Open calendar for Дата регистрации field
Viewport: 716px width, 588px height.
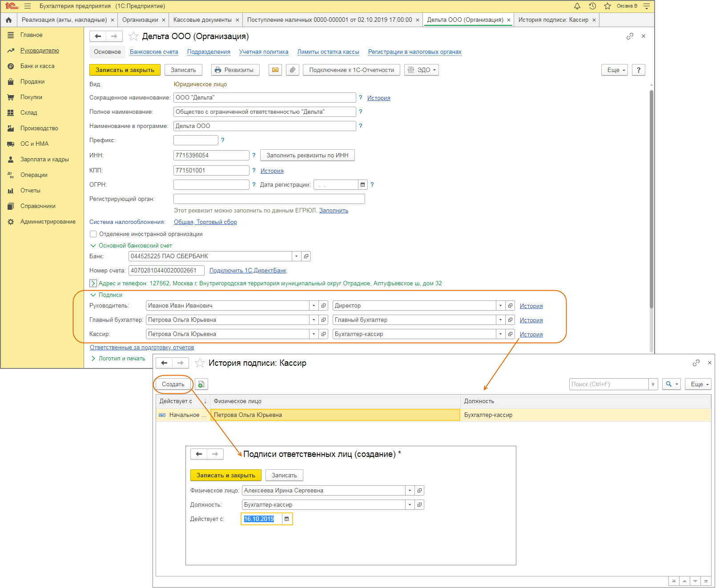pos(362,185)
